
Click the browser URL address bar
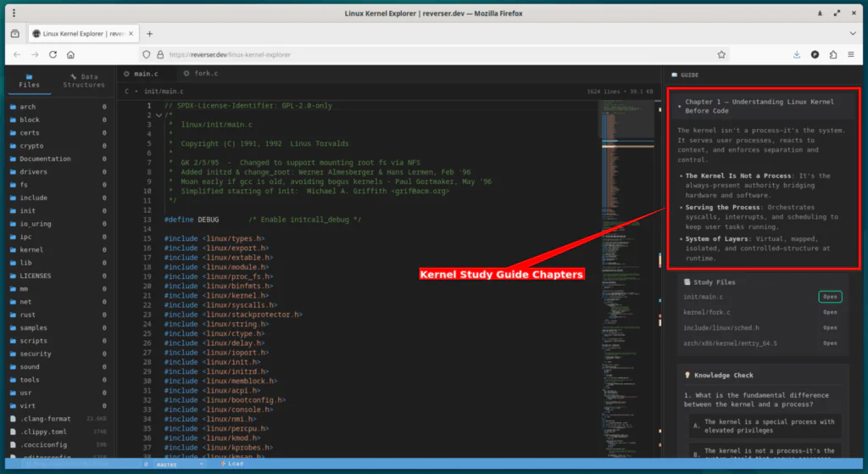coord(424,54)
